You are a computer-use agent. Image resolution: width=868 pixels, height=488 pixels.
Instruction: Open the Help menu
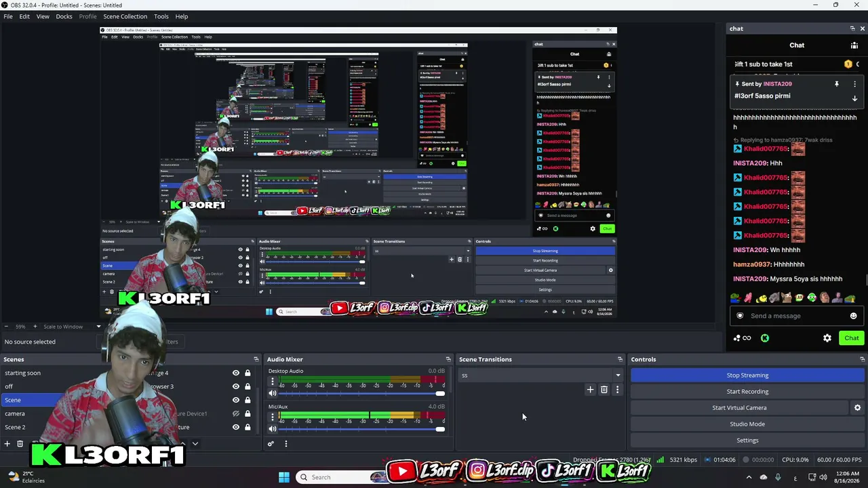coord(182,16)
